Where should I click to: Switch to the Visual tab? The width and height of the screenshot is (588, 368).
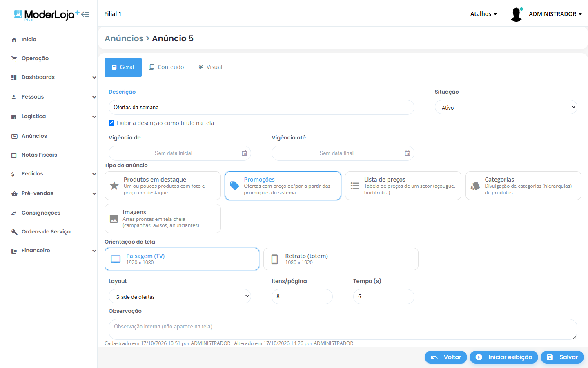[x=210, y=67]
